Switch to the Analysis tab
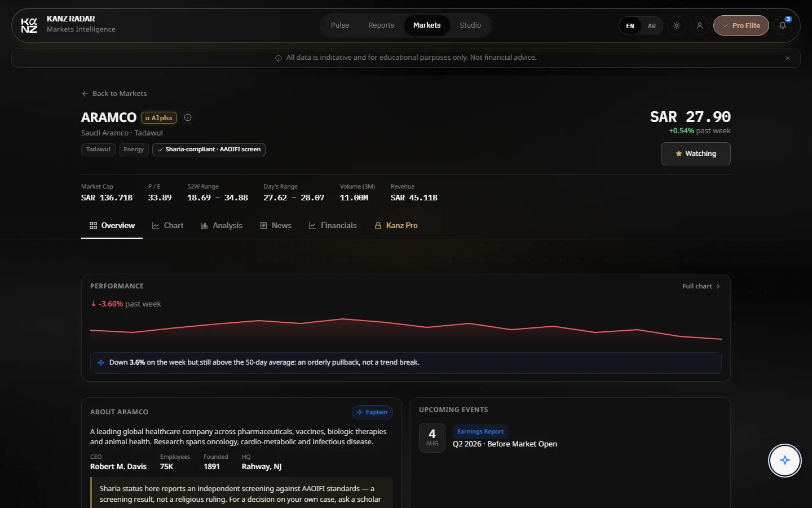 click(x=222, y=226)
